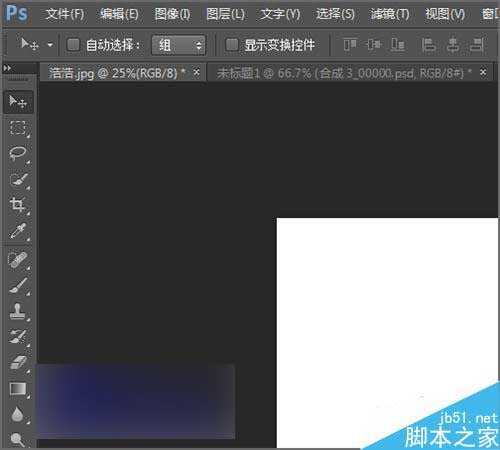Screen dimensions: 500x450
Task: Align bottom edges of layers
Action: [398, 44]
